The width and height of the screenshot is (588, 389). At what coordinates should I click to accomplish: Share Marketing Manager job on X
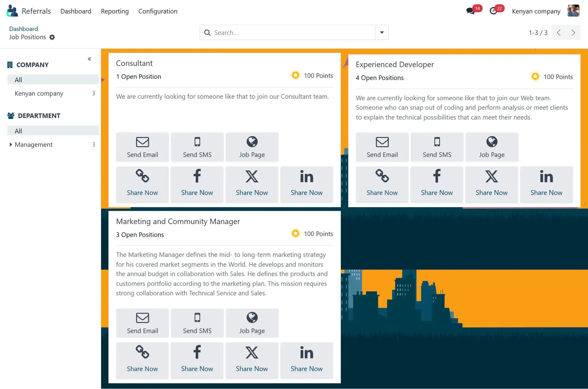(252, 360)
